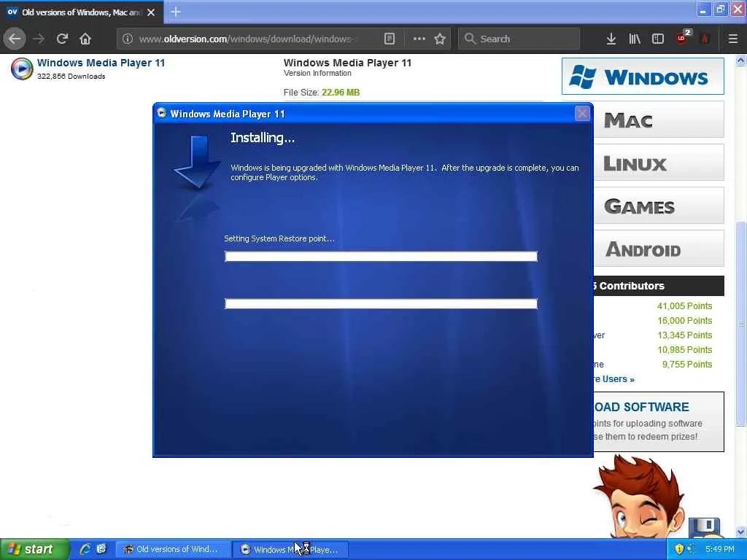Screen dimensions: 747x560
Task: Go back with Firefox back arrow
Action: pyautogui.click(x=15, y=39)
